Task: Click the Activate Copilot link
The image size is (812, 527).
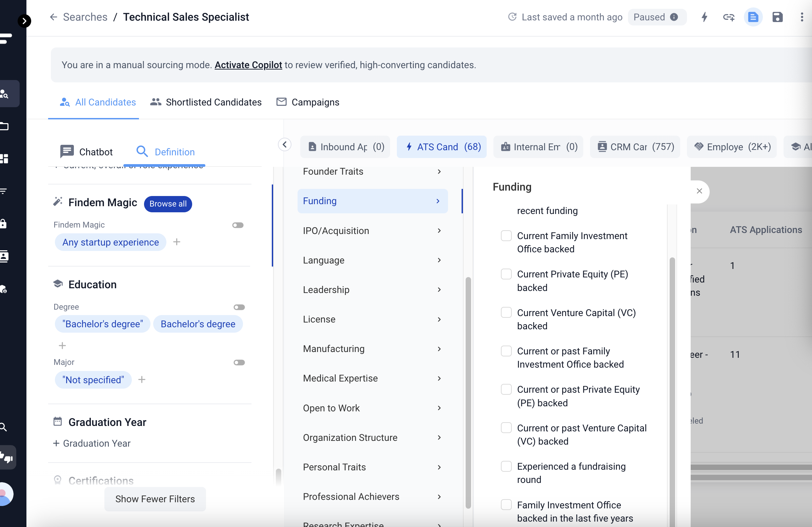Action: [248, 65]
